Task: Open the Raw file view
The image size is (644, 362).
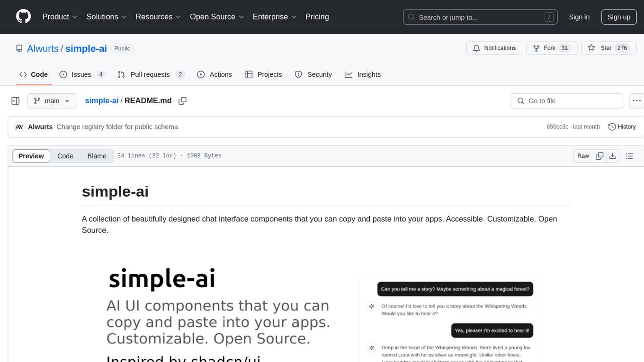Action: pos(583,156)
